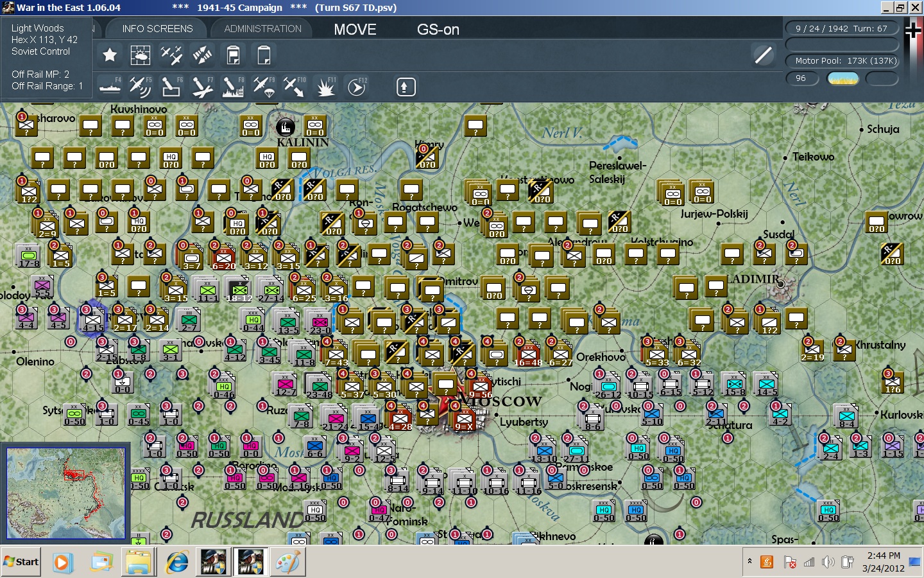Viewport: 924px width, 578px height.
Task: Select the 6=20 Soviet red unit
Action: pos(223,257)
